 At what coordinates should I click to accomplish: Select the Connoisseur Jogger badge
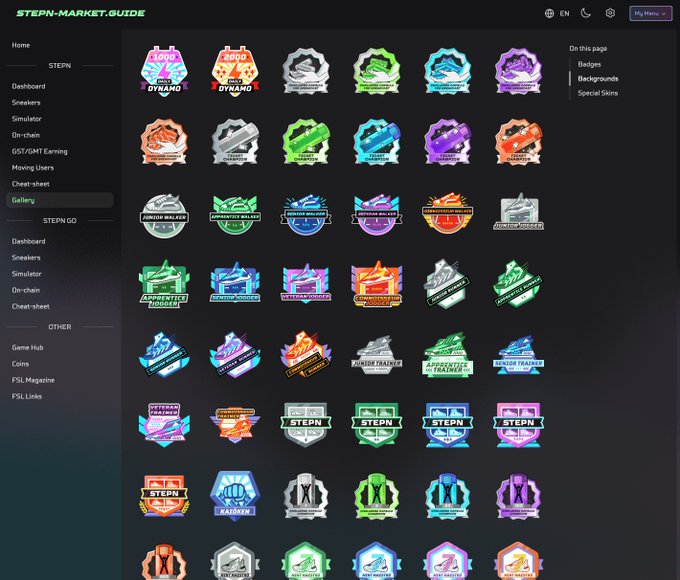pyautogui.click(x=376, y=284)
